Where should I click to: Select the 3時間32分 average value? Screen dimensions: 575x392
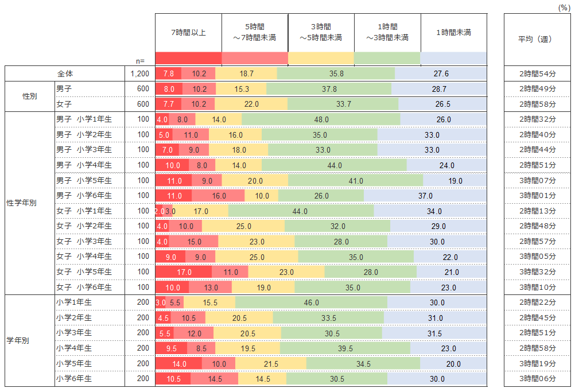pyautogui.click(x=538, y=272)
